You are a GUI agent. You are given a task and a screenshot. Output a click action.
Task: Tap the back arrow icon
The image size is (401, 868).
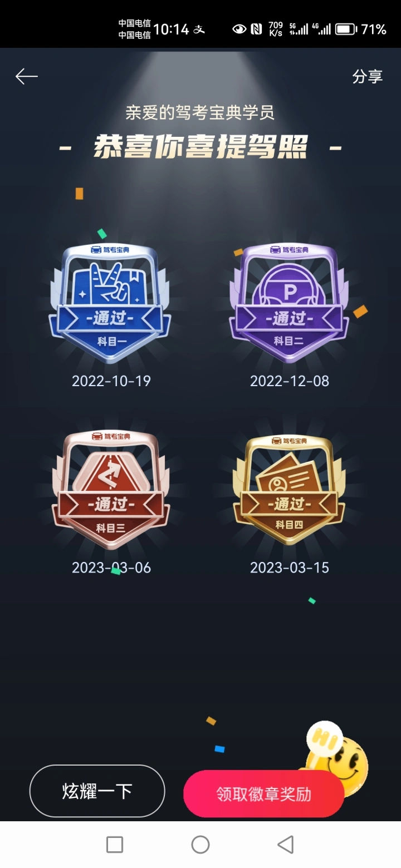click(26, 76)
